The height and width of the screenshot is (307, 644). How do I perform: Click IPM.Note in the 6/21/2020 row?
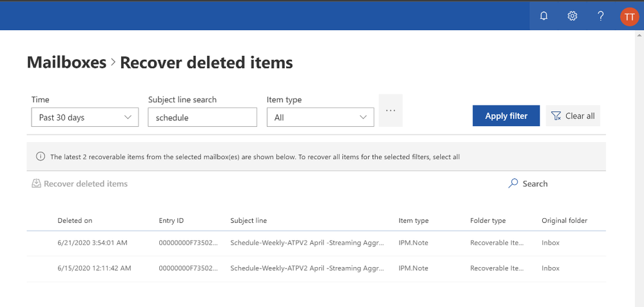(413, 243)
